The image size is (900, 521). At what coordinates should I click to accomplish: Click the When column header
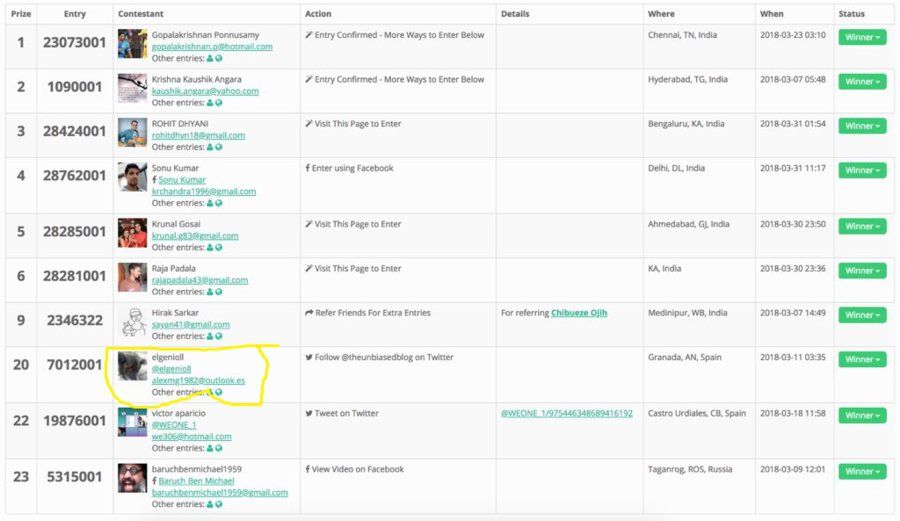pyautogui.click(x=771, y=14)
